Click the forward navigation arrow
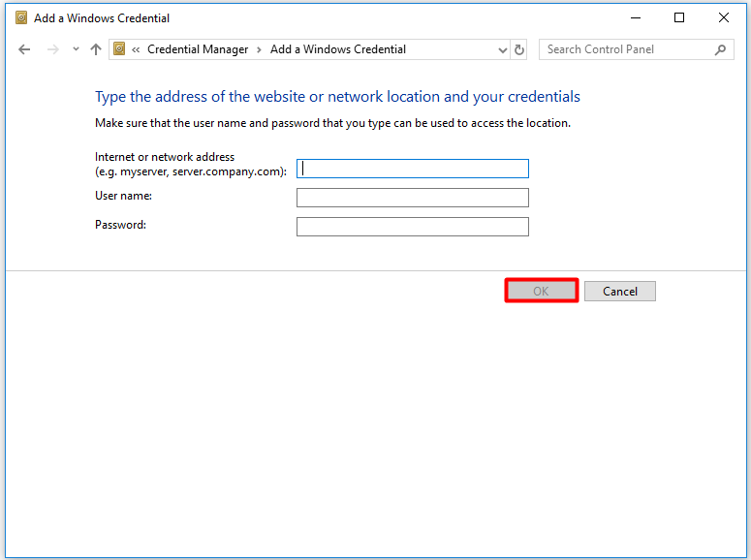 (52, 49)
